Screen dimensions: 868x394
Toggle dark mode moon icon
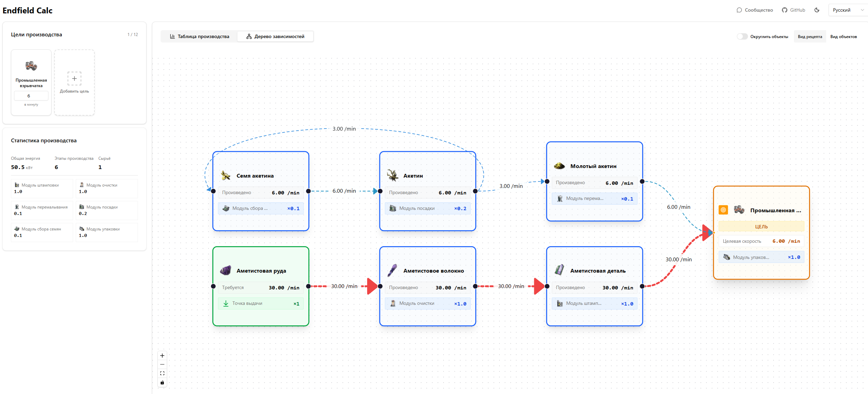(817, 10)
